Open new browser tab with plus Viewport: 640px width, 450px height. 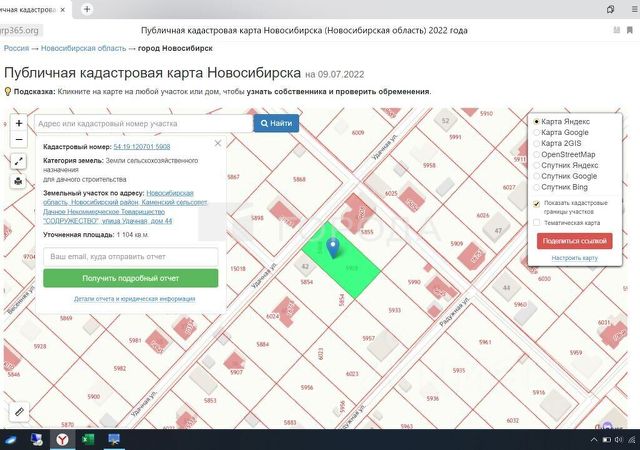(x=87, y=9)
